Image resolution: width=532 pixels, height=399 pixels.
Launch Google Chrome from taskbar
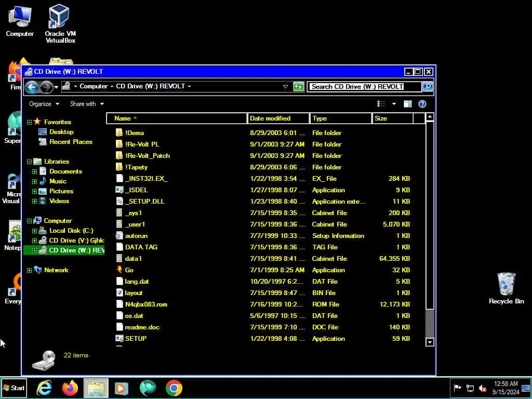(x=174, y=388)
